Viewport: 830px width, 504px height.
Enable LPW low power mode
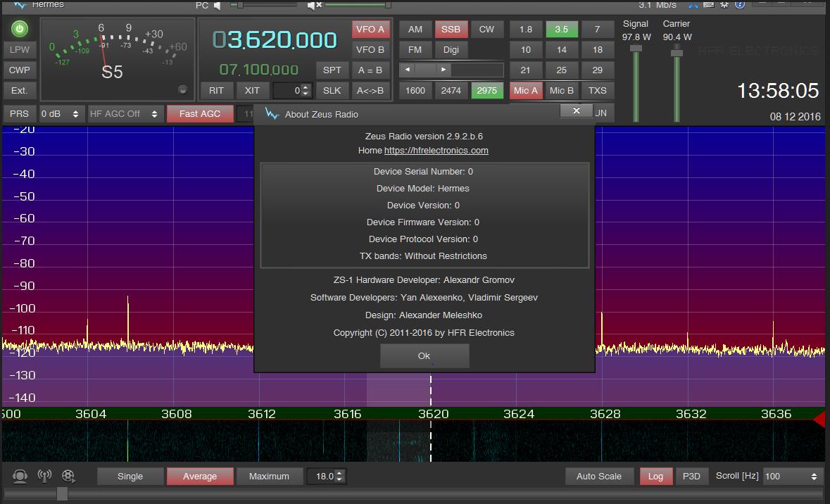click(20, 50)
